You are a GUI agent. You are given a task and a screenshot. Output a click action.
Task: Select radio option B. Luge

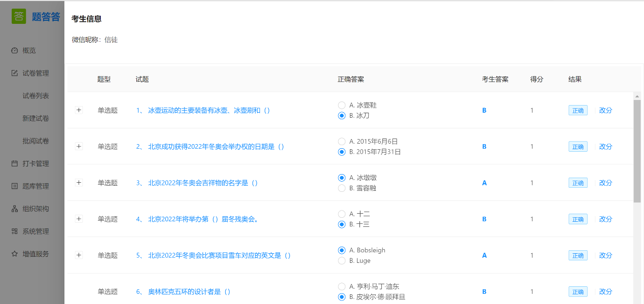pos(342,261)
